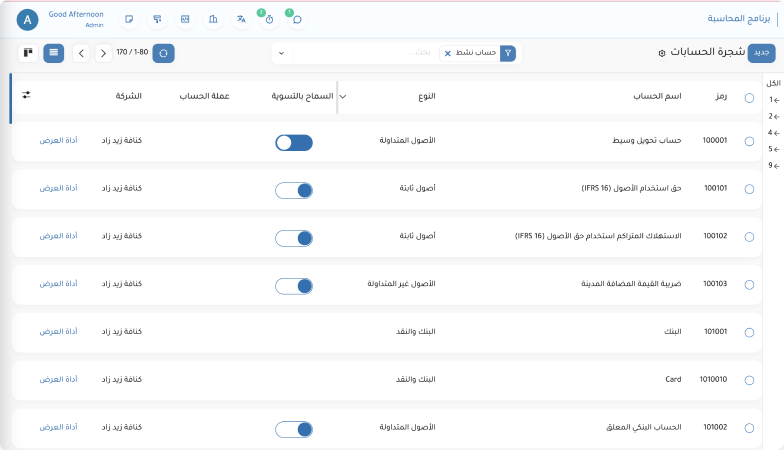The width and height of the screenshot is (784, 450).
Task: Click the language translation icon
Action: tap(241, 19)
